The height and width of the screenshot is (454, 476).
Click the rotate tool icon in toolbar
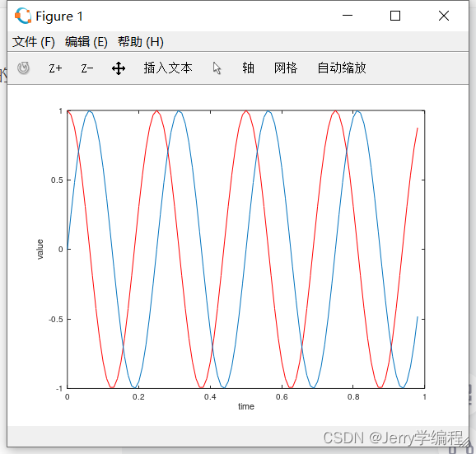(23, 68)
